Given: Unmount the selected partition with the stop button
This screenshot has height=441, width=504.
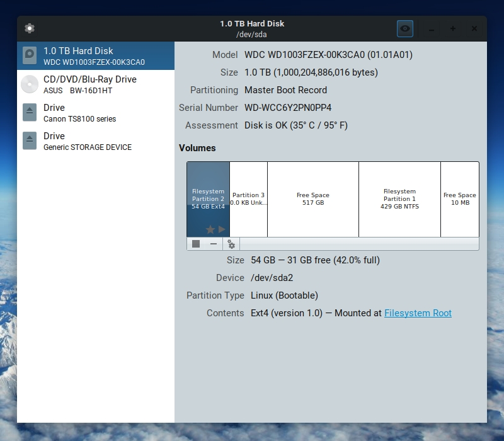Looking at the screenshot, I should (196, 244).
